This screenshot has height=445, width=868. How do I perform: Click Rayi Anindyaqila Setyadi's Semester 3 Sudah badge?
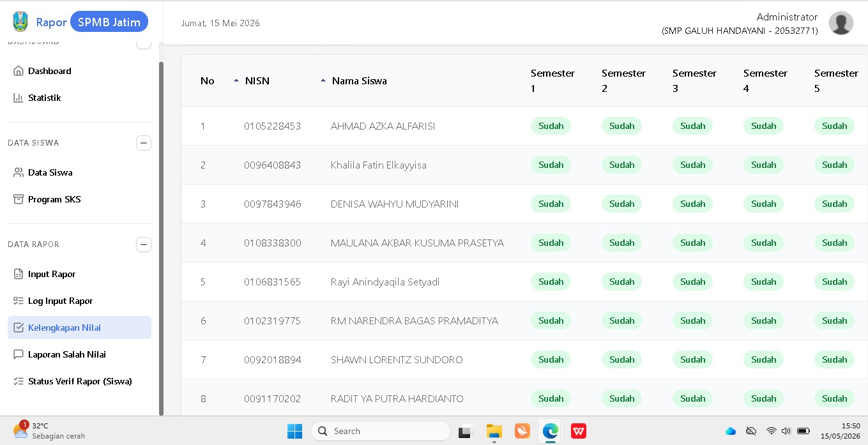tap(692, 282)
